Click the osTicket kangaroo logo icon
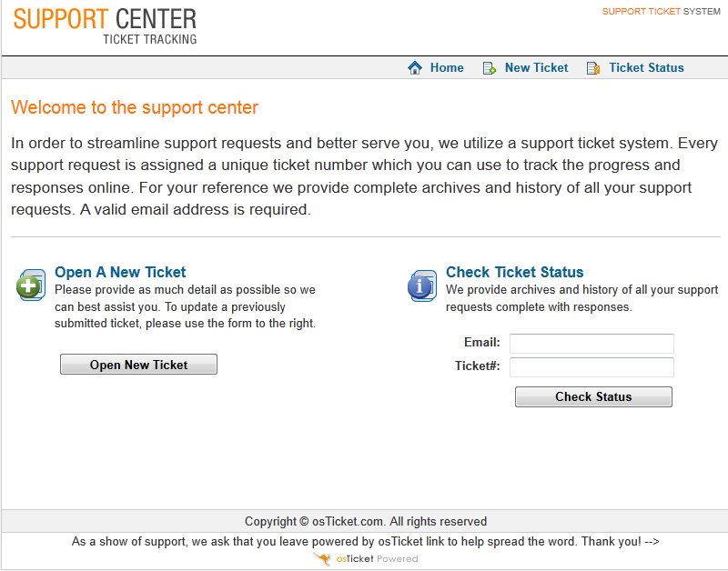Screen dimensions: 728x571 321,558
